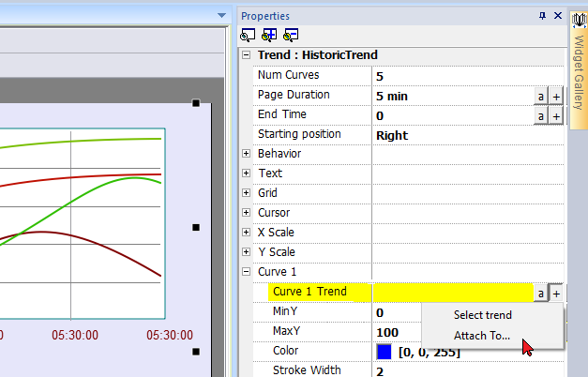Expand the Grid property group
Viewport: 588px width, 377px height.
247,193
